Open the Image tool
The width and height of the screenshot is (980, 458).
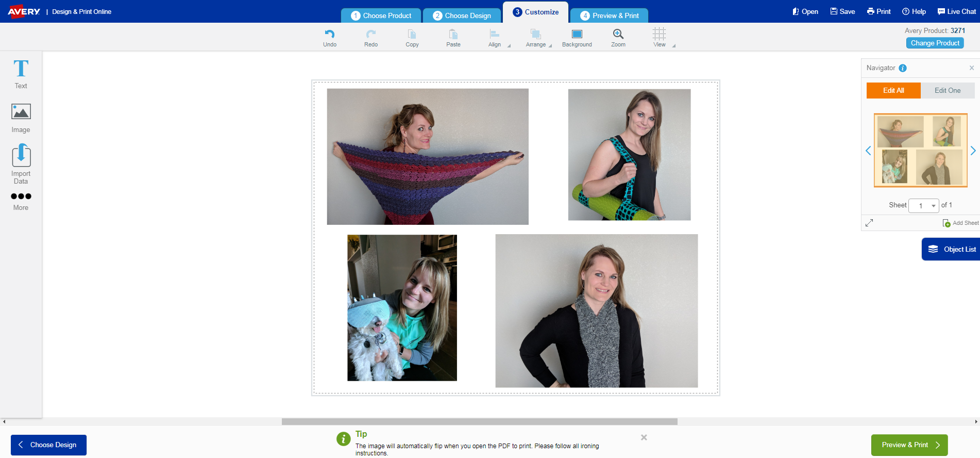click(x=21, y=118)
